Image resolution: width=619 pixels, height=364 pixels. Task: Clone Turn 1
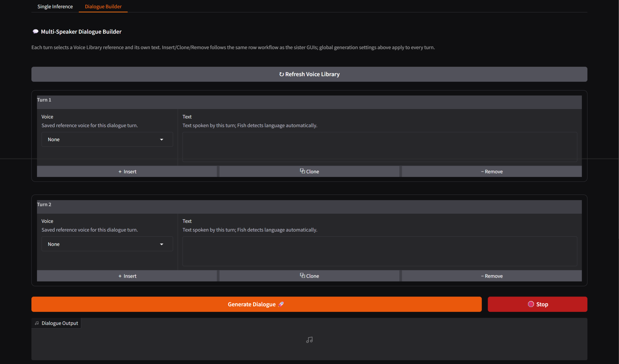[309, 171]
